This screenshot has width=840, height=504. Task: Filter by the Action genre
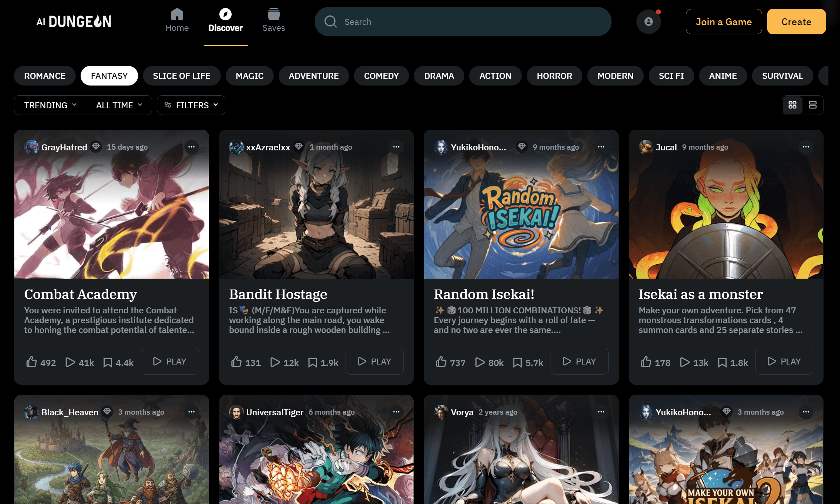495,76
